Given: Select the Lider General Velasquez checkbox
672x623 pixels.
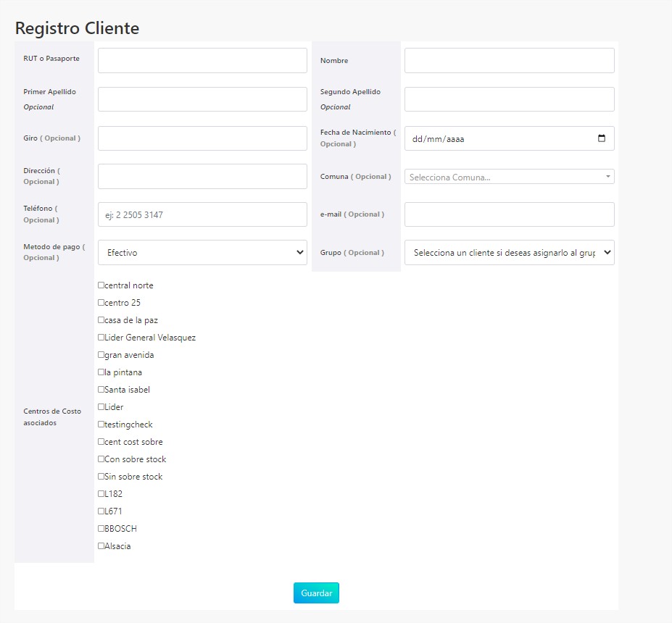Looking at the screenshot, I should 100,338.
